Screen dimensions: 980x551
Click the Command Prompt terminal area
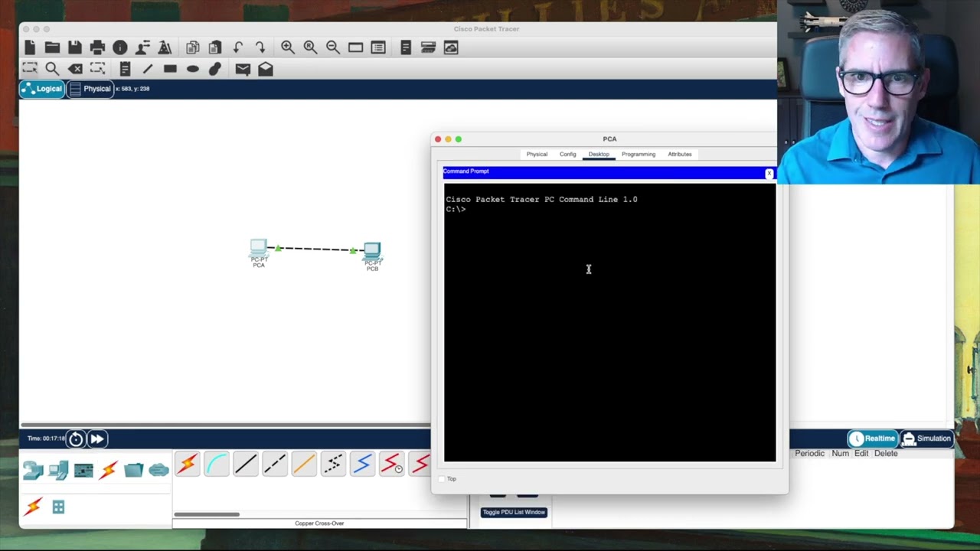coord(609,322)
